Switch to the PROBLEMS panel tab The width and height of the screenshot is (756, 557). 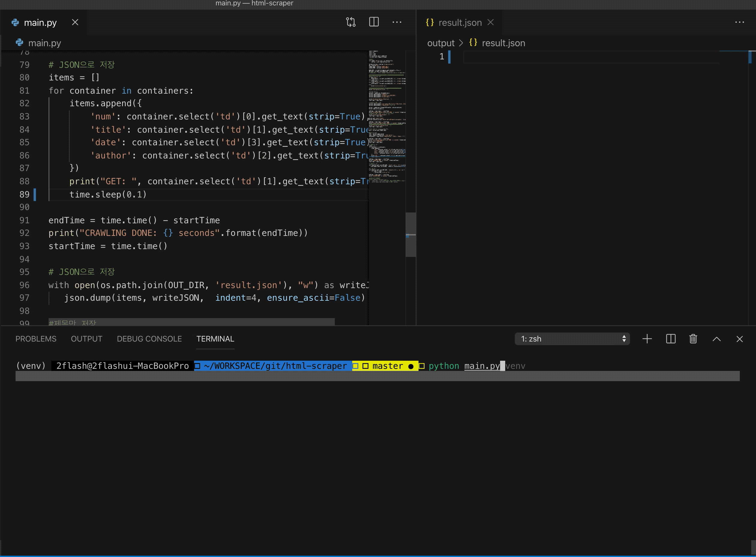pos(36,339)
